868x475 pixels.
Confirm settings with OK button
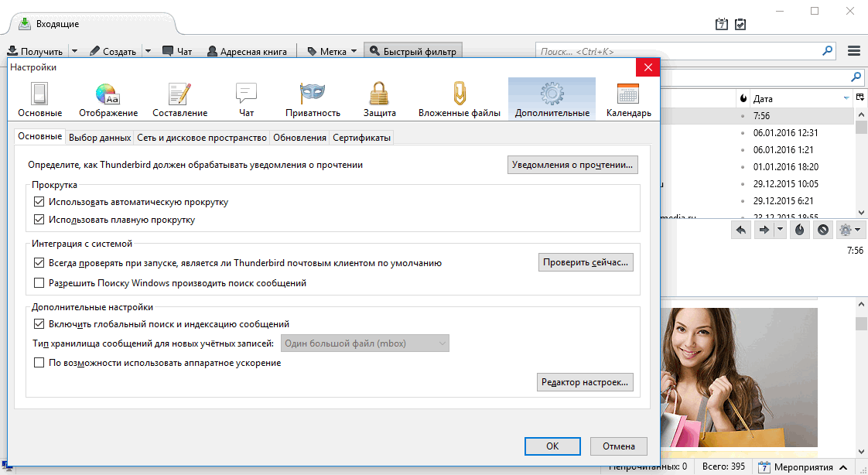coord(552,446)
